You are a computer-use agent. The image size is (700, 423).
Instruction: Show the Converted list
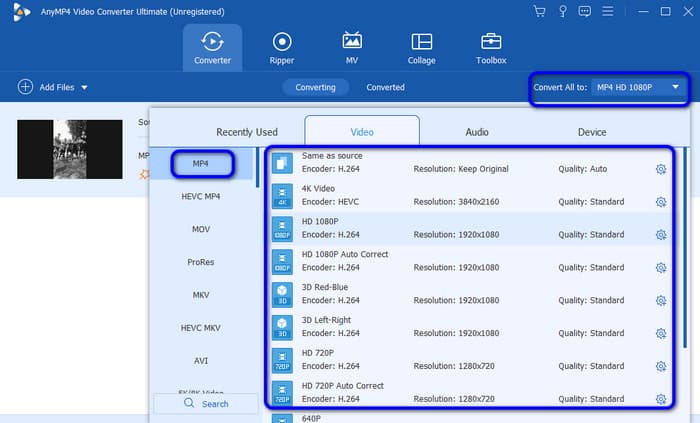[x=385, y=87]
